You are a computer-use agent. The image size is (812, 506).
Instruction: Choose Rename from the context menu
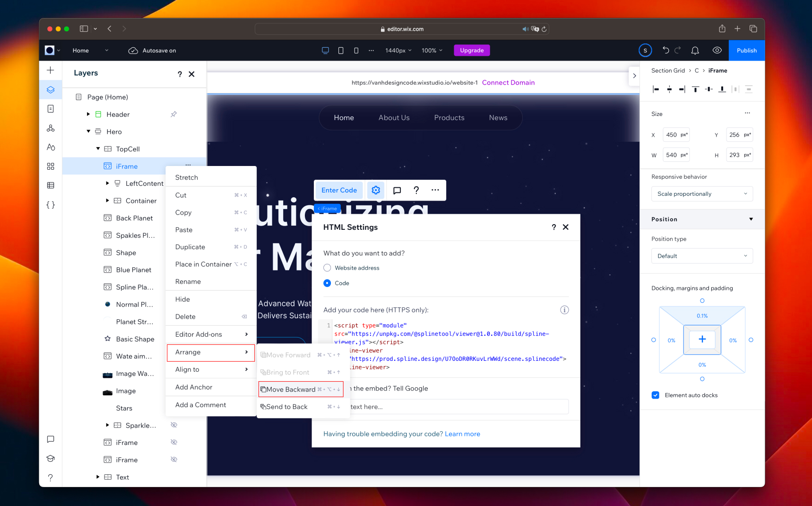(211, 281)
